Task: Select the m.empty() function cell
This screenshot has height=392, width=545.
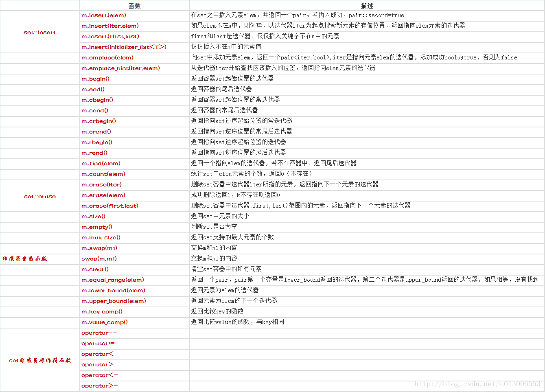Action: point(135,227)
